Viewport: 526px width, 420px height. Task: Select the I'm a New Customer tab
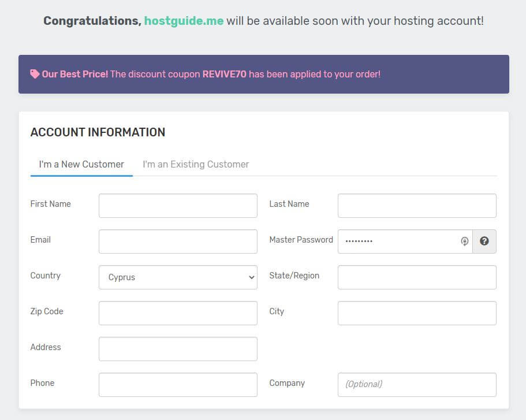coord(81,165)
